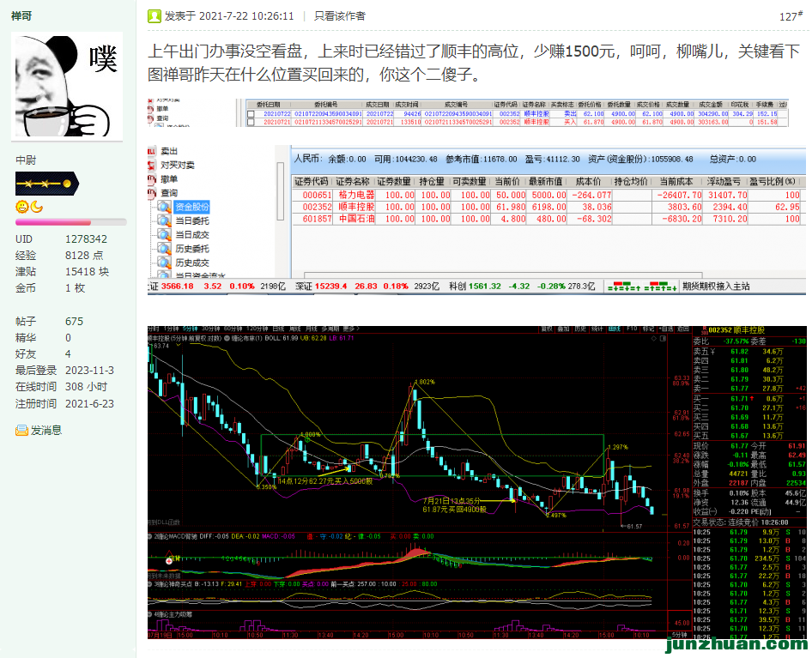This screenshot has height=658, width=812.
Task: Click the 中尉 rank badge image
Action: click(x=47, y=184)
